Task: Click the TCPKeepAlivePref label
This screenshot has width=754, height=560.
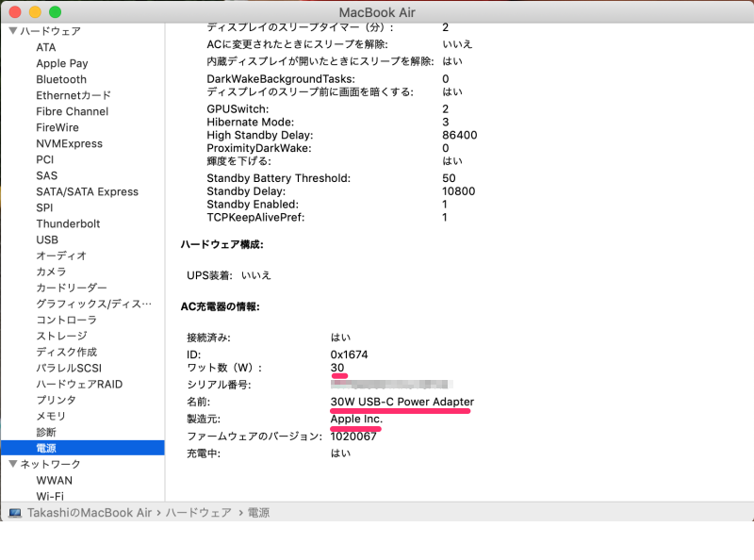Action: coord(255,218)
